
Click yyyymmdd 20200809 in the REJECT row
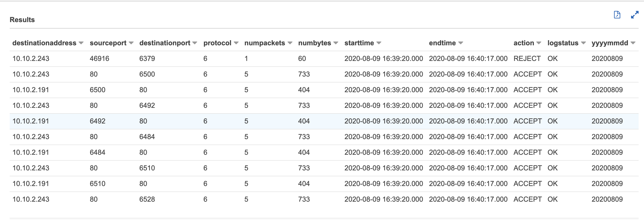(x=607, y=59)
